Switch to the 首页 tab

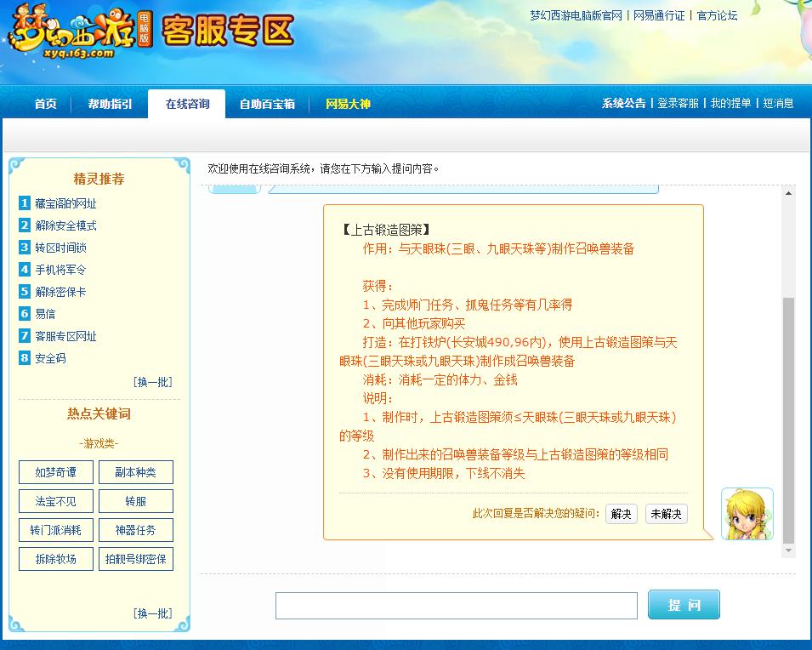click(x=43, y=103)
